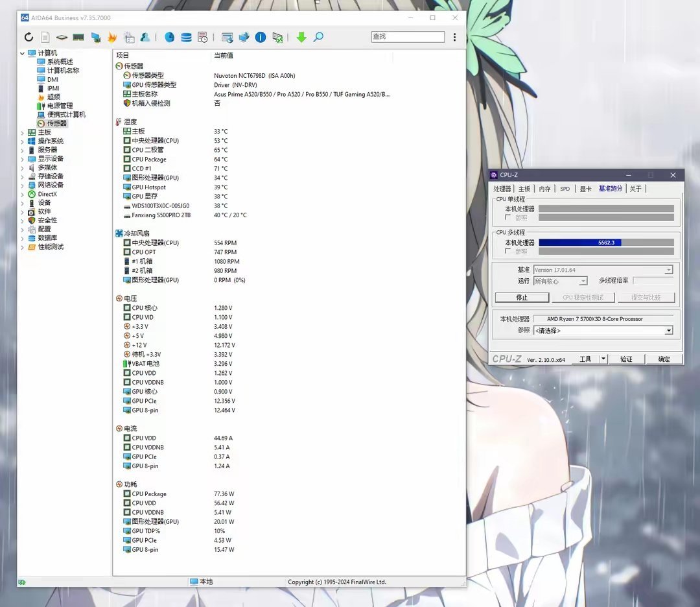Image resolution: width=700 pixels, height=607 pixels.
Task: Click the CPU 稳定性测试 button
Action: [x=583, y=298]
